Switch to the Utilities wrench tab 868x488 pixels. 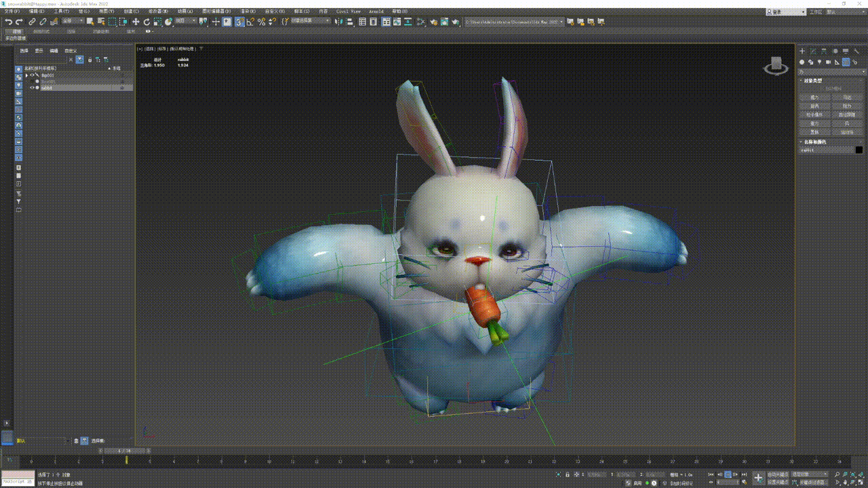click(x=856, y=51)
